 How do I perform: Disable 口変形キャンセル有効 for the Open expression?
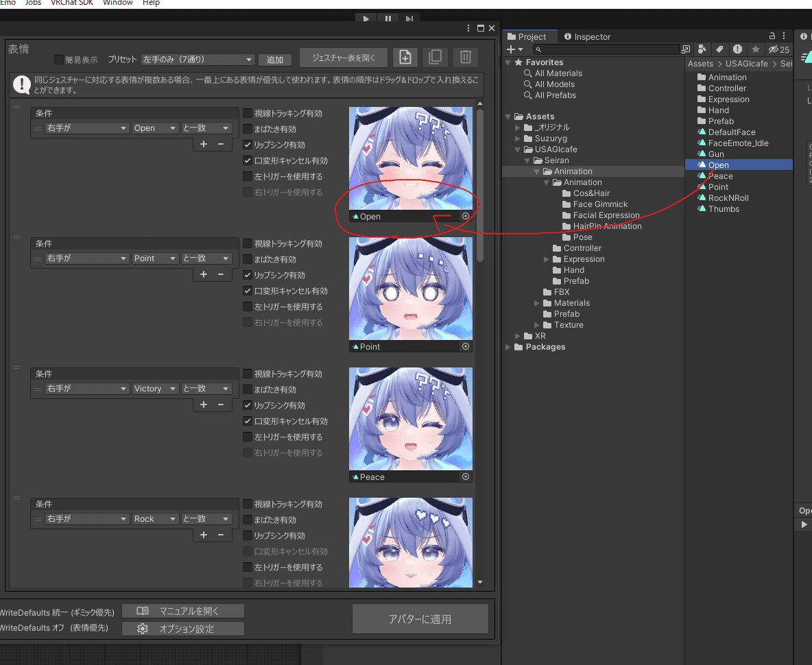(x=248, y=160)
